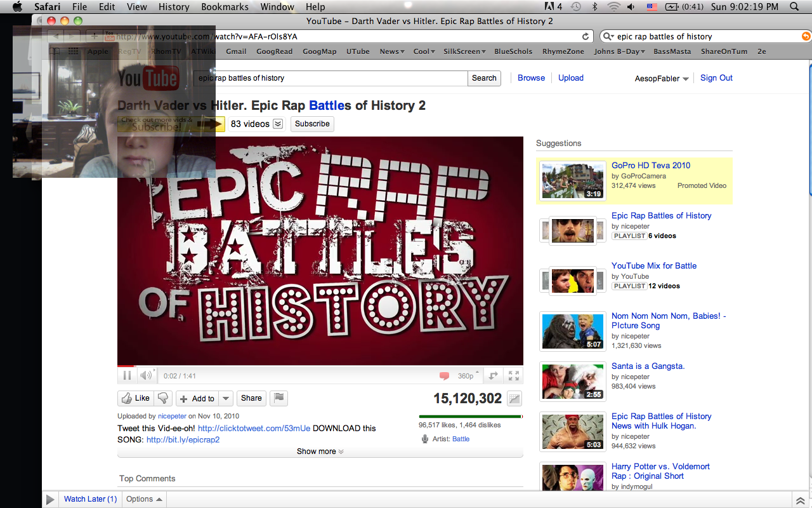This screenshot has height=508, width=812.
Task: Expand the 83 videos dropdown
Action: (x=278, y=124)
